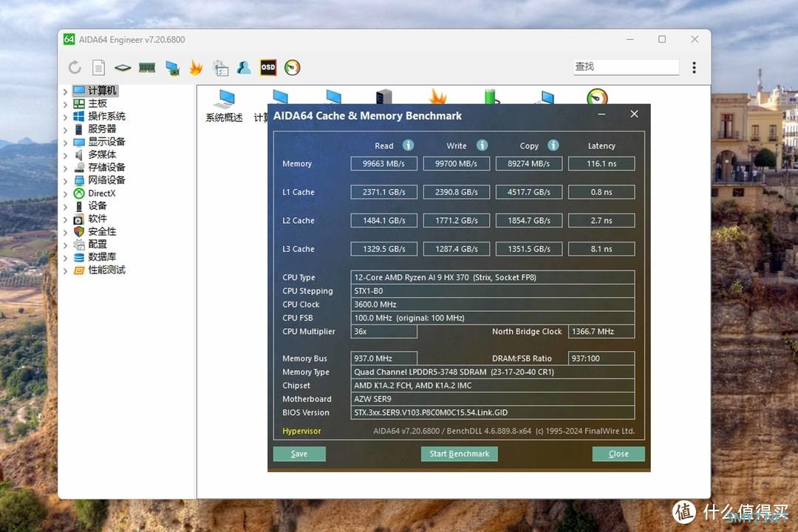
Task: Click the gauge benchmark toolbar icon
Action: click(x=292, y=67)
